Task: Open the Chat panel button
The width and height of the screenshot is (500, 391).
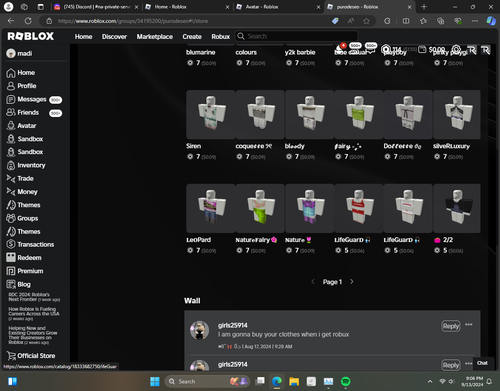Action: 482,363
